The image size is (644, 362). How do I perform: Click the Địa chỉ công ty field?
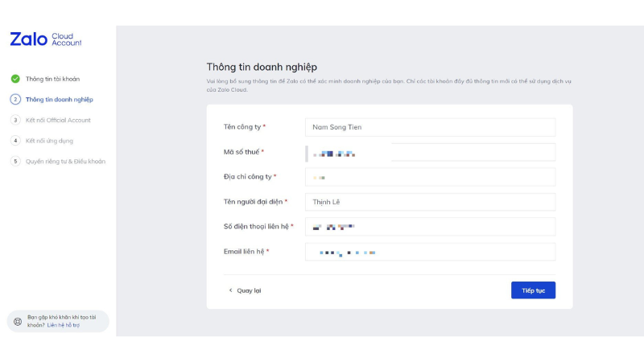[430, 177]
